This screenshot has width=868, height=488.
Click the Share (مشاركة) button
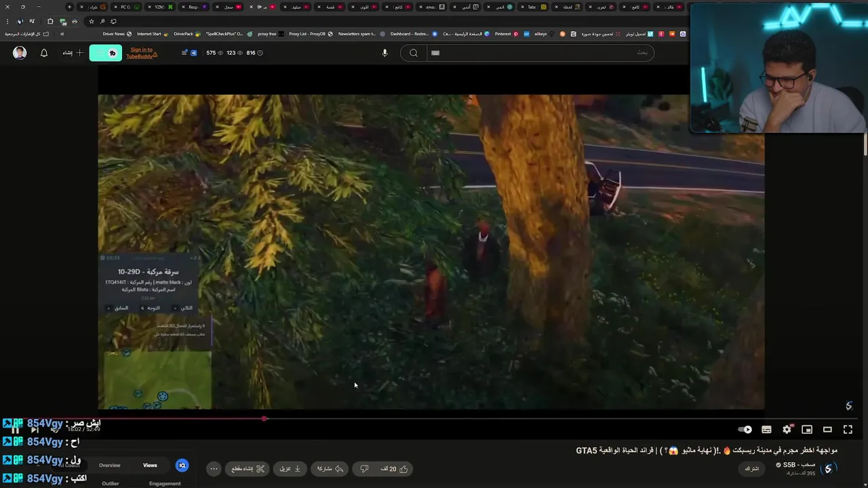pos(330,469)
